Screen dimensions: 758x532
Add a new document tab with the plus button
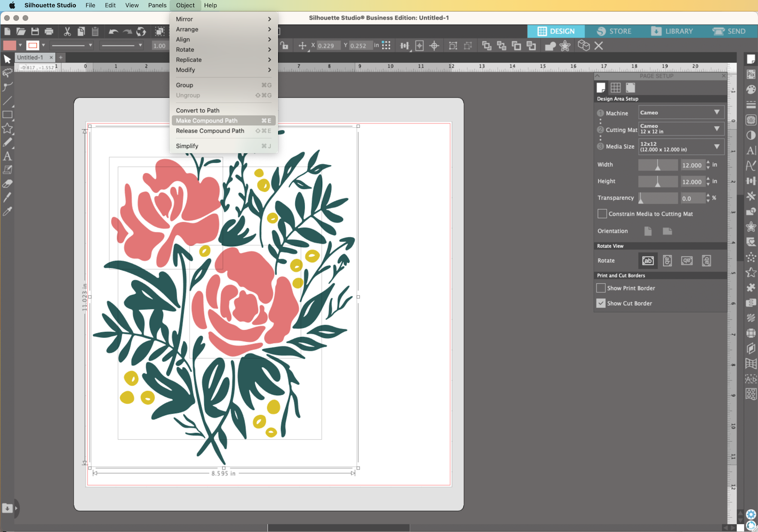pos(61,57)
